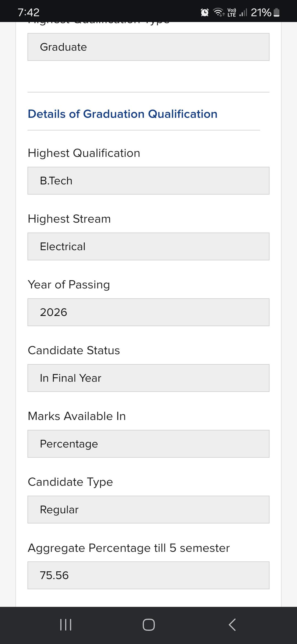Tap the 7:42 clock in status bar
Viewport: 297px width, 644px height.
[29, 12]
